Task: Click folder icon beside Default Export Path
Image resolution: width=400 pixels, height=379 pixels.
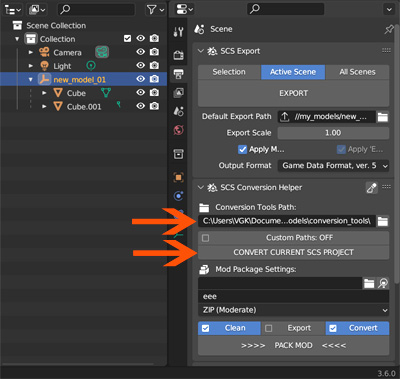Action: click(x=383, y=117)
